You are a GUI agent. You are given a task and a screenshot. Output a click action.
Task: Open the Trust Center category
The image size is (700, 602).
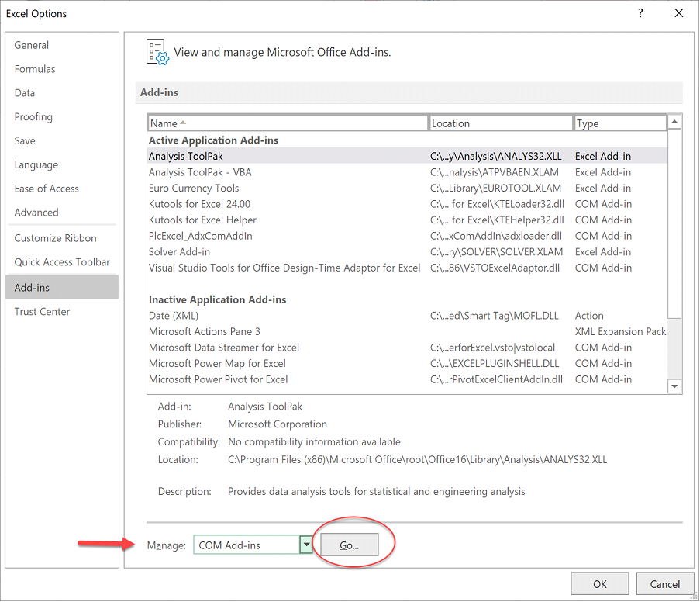42,311
